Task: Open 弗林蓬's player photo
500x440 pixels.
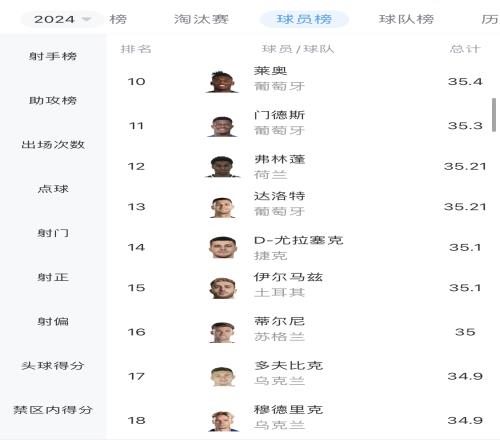Action: pos(222,166)
